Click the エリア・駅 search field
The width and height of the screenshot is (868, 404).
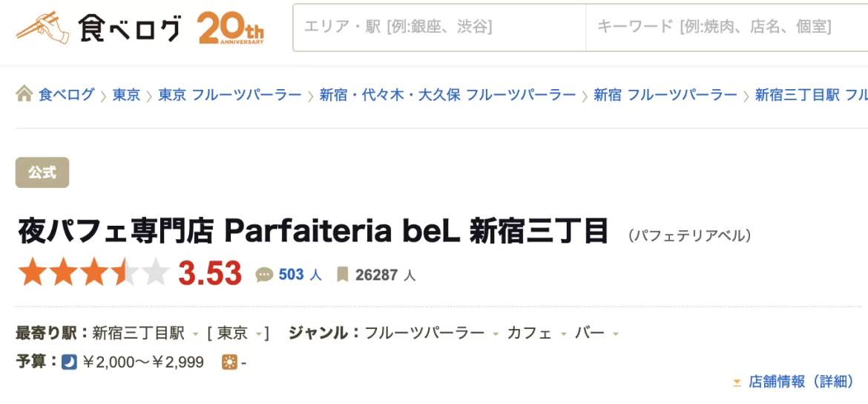coord(439,27)
